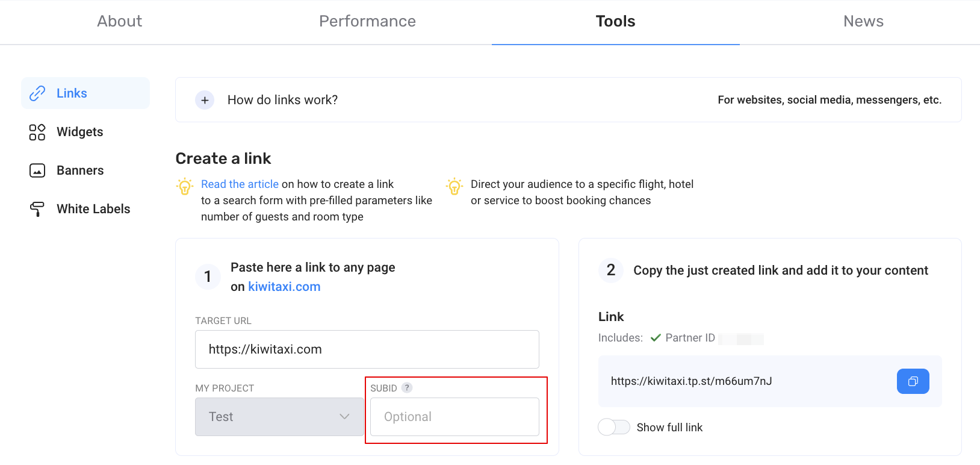
Task: Click the Target URL input field
Action: coord(367,349)
